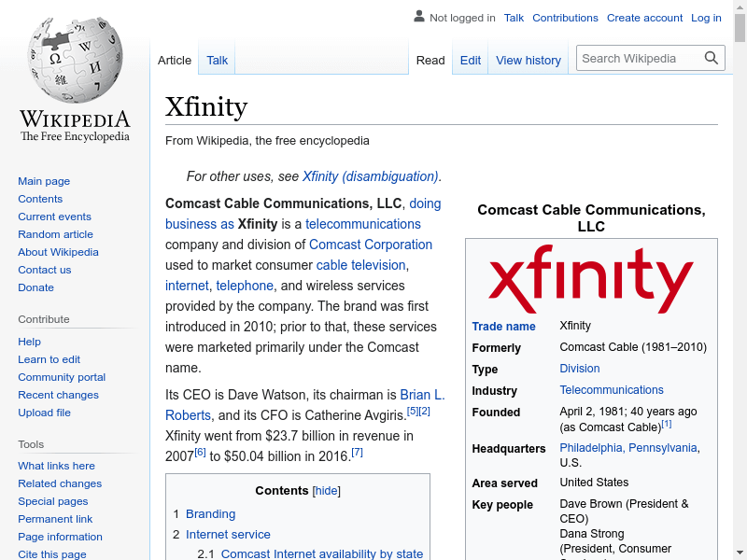The image size is (747, 560).
Task: Open the Edit tab
Action: click(471, 61)
